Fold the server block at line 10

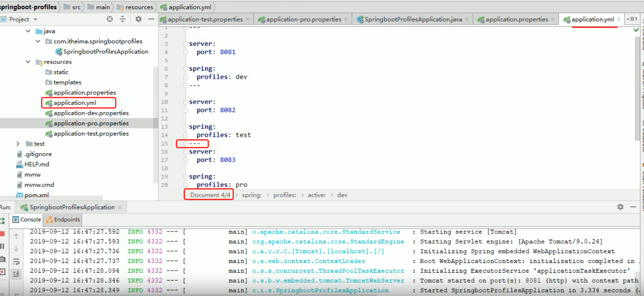(x=185, y=102)
